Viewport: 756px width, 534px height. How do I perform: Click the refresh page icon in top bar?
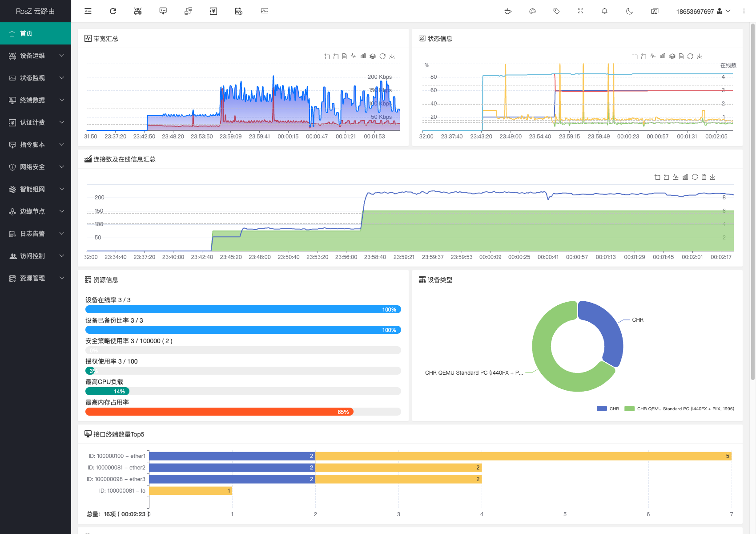coord(113,11)
